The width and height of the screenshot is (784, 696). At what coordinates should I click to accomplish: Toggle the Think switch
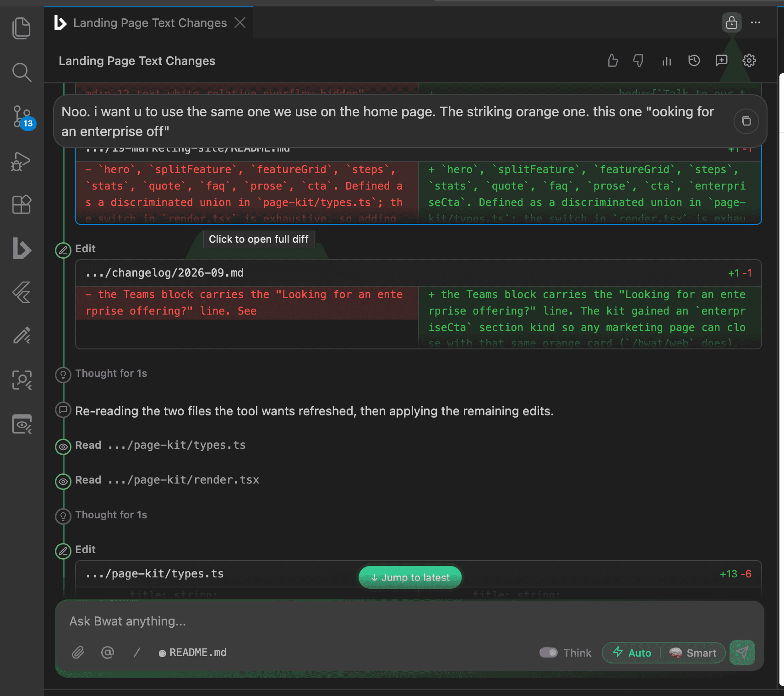tap(548, 652)
